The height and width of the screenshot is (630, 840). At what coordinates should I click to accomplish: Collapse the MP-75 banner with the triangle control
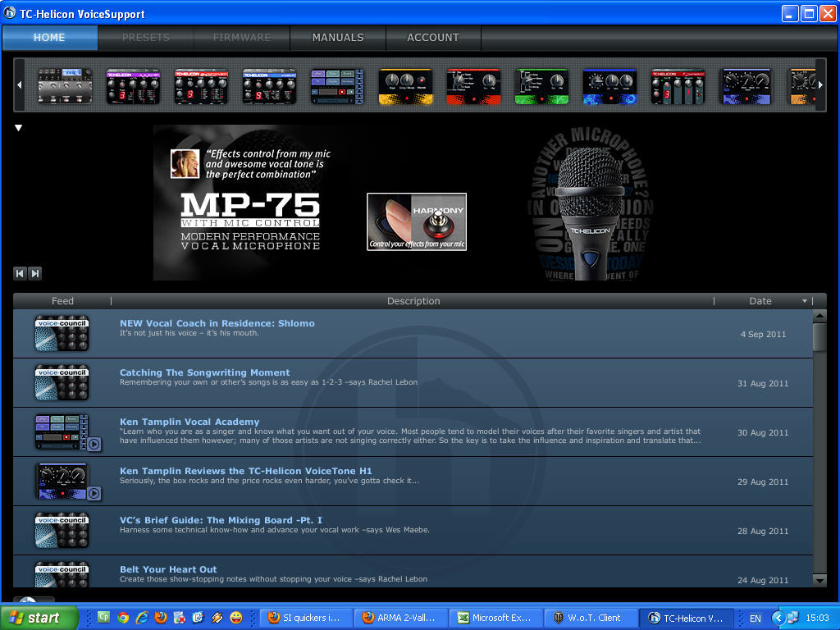pyautogui.click(x=18, y=127)
